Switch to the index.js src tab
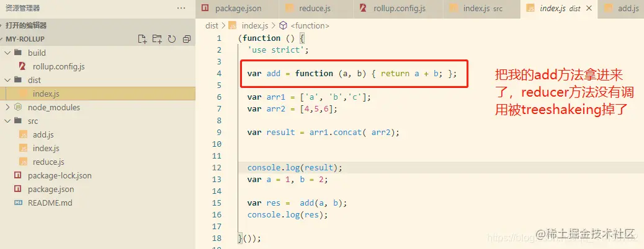Viewport: 644px width, 249px height. click(482, 9)
